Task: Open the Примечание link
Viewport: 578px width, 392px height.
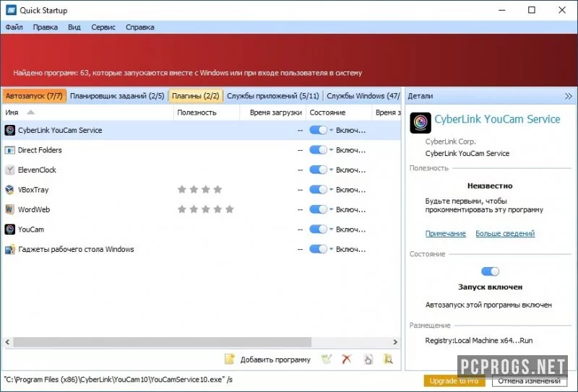Action: (445, 234)
